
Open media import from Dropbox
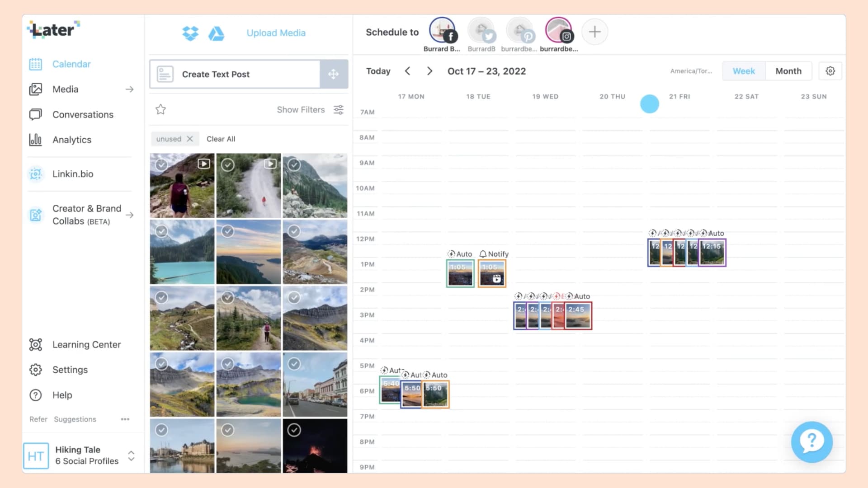pos(190,33)
